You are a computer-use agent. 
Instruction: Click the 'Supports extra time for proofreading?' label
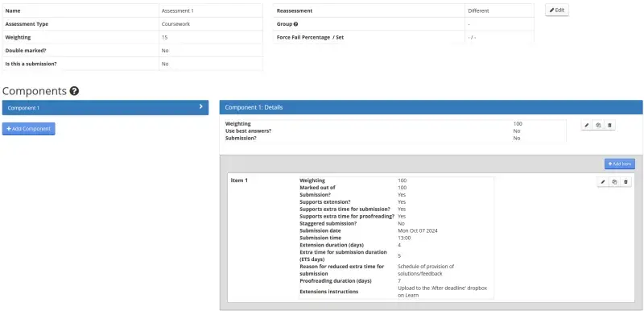click(347, 217)
